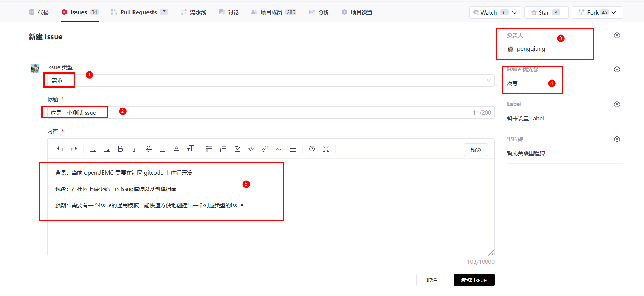Click the undo icon in editor toolbar
Screen dimensions: 644x296
pyautogui.click(x=60, y=149)
